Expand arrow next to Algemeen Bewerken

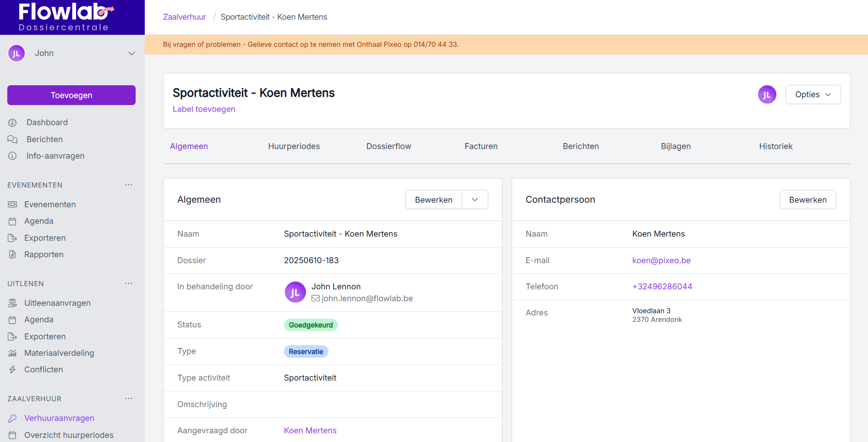[475, 200]
